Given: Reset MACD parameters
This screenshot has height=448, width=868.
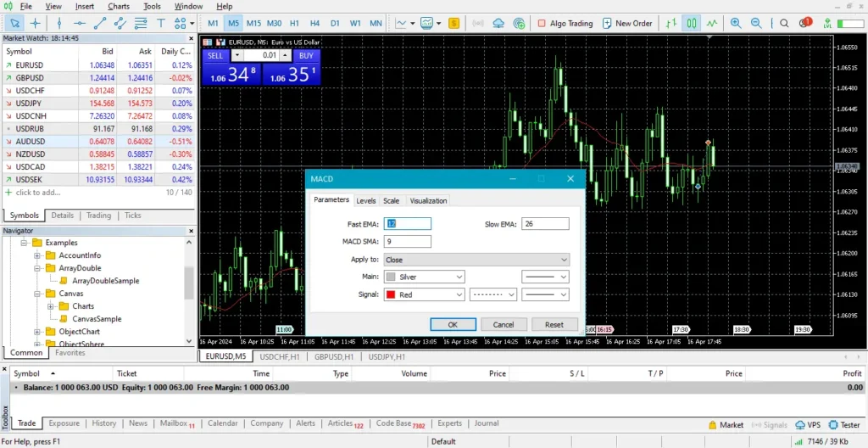Looking at the screenshot, I should coord(554,325).
